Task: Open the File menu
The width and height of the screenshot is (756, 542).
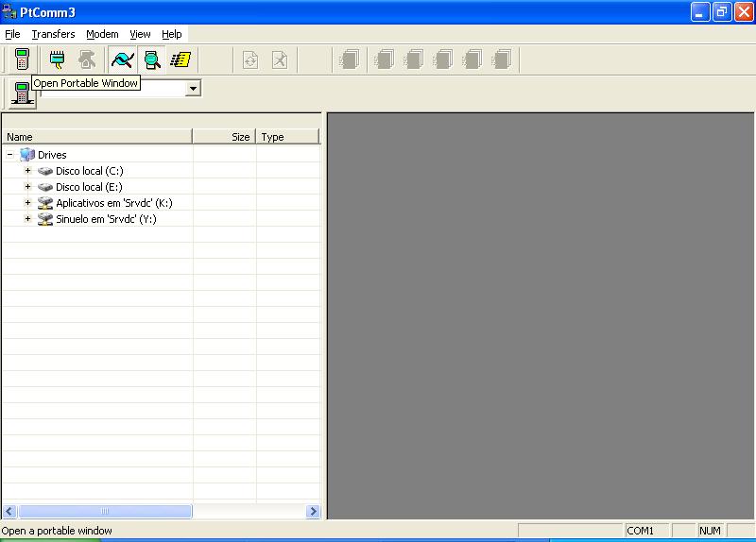Action: [x=12, y=34]
